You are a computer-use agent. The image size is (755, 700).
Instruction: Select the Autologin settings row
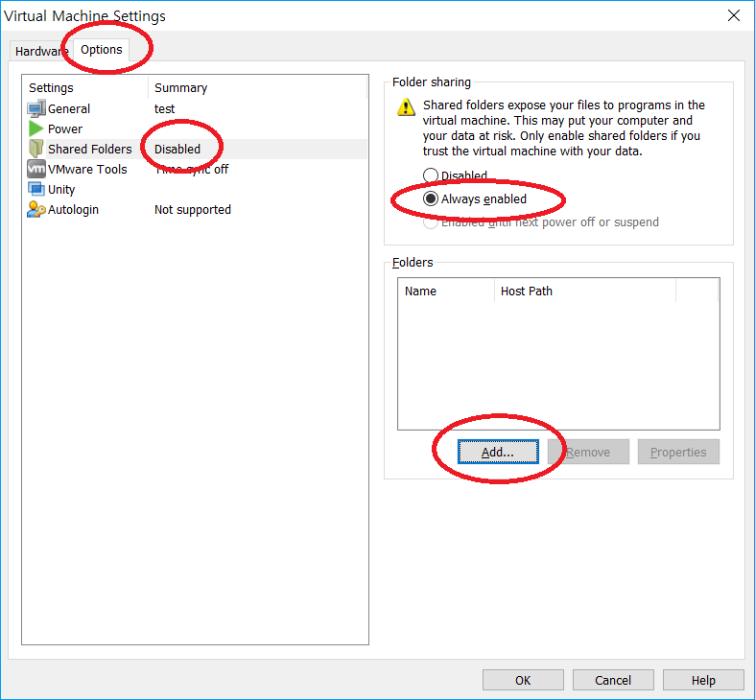coord(197,210)
